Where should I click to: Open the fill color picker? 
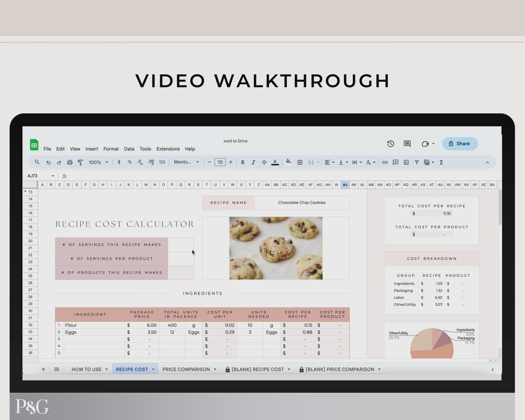pyautogui.click(x=289, y=162)
